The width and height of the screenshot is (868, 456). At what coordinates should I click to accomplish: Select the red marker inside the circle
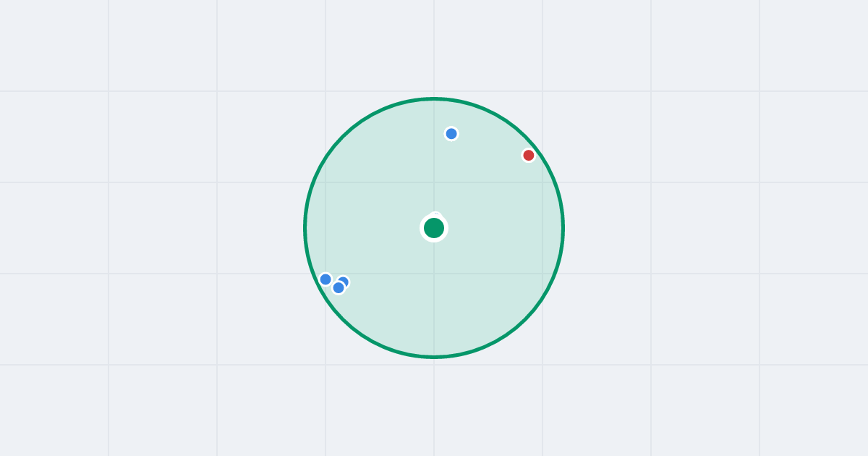[x=529, y=155]
